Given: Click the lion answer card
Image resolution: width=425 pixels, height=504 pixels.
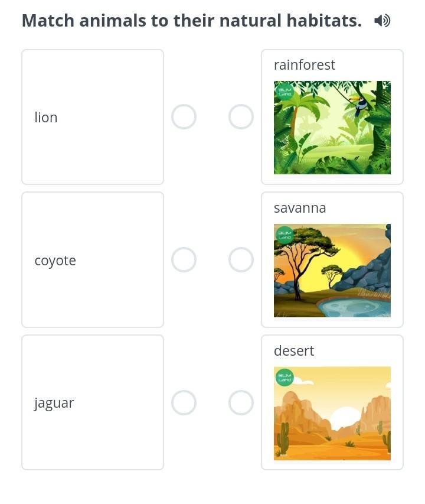Looking at the screenshot, I should [93, 117].
